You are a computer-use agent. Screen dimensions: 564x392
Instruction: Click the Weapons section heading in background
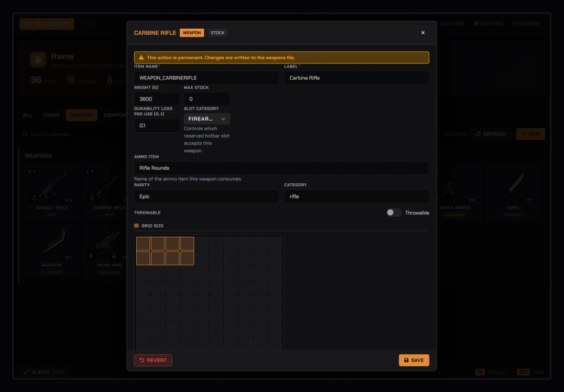[x=38, y=156]
